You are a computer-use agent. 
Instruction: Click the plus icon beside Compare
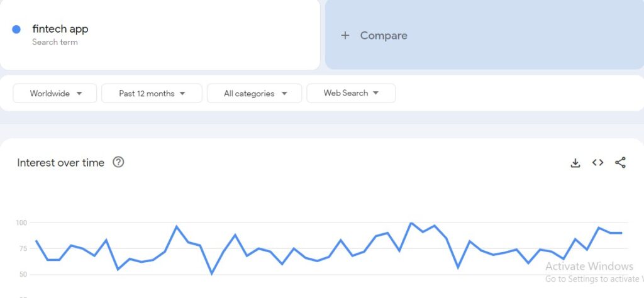click(x=345, y=35)
